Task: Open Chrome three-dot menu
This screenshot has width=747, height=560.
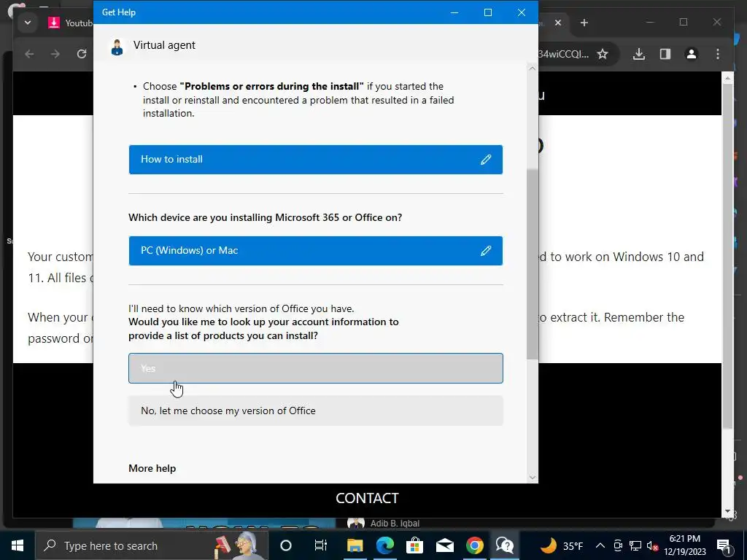Action: [x=718, y=54]
